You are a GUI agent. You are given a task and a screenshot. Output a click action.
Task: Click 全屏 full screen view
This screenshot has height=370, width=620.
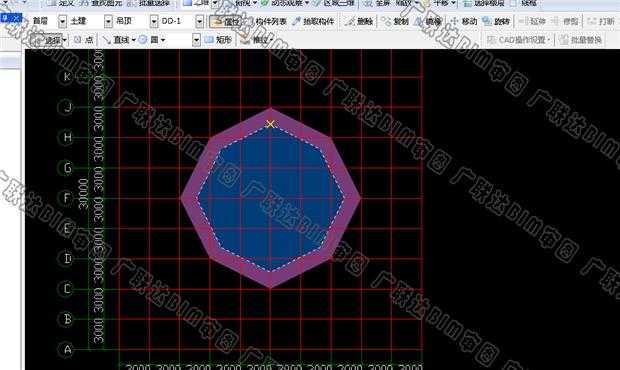point(378,3)
